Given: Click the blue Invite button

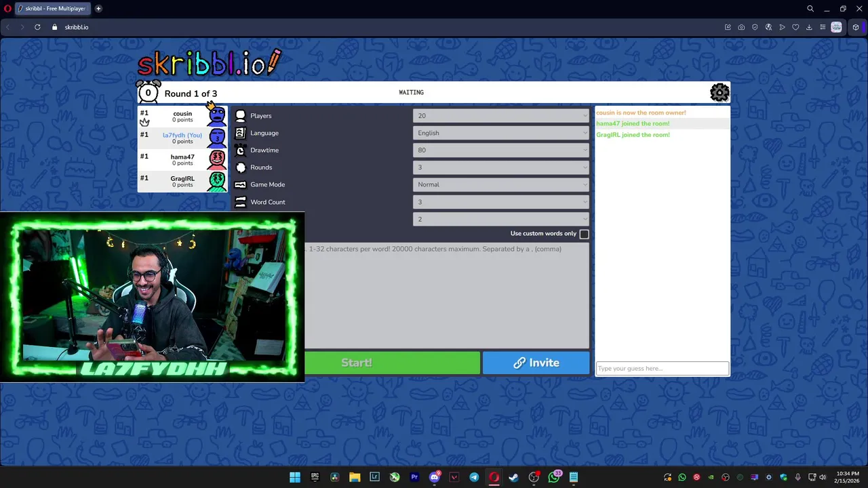Looking at the screenshot, I should 536,363.
